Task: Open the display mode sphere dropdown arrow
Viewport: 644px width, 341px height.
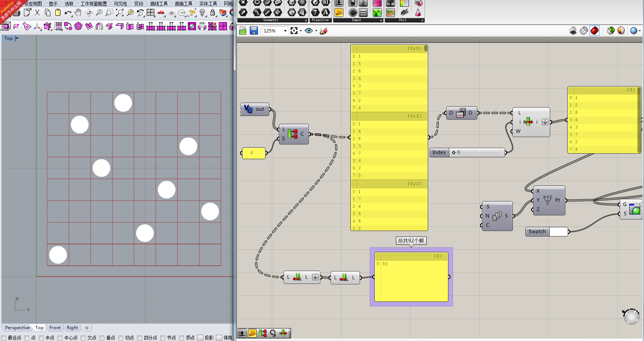Action: (x=640, y=31)
